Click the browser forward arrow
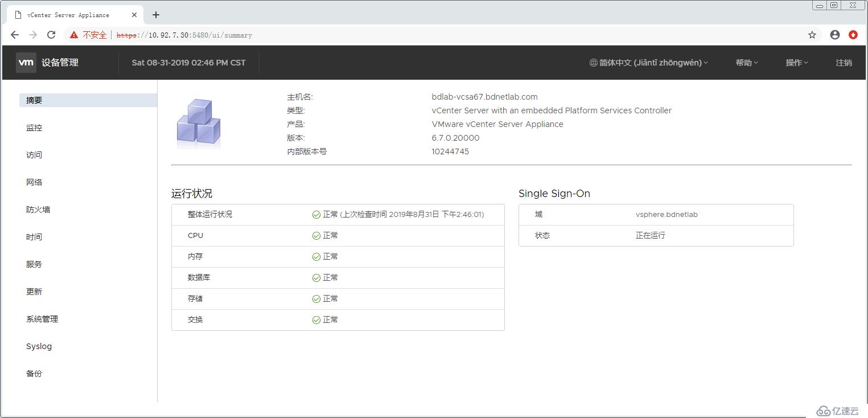The height and width of the screenshot is (418, 868). tap(33, 35)
